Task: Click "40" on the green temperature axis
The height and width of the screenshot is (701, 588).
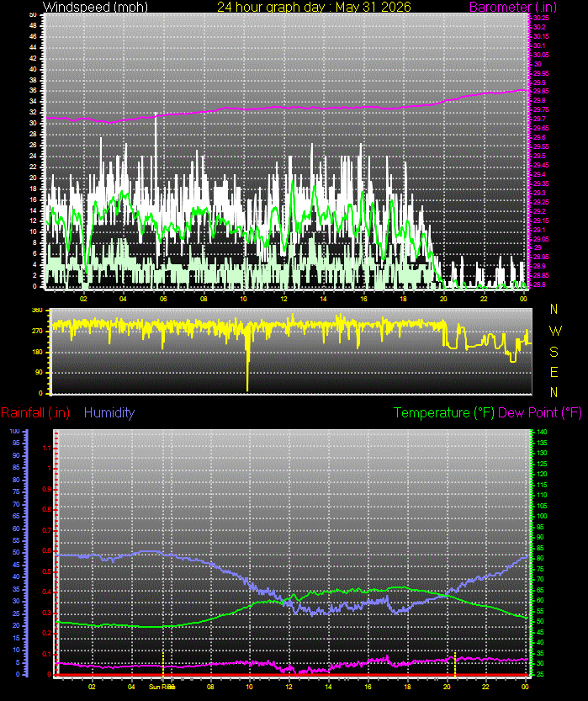Action: (540, 642)
